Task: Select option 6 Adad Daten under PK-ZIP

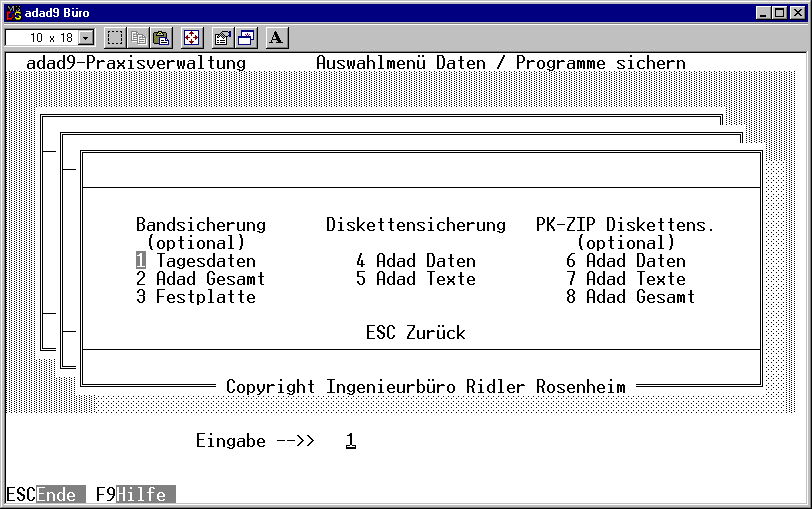Action: tap(626, 260)
